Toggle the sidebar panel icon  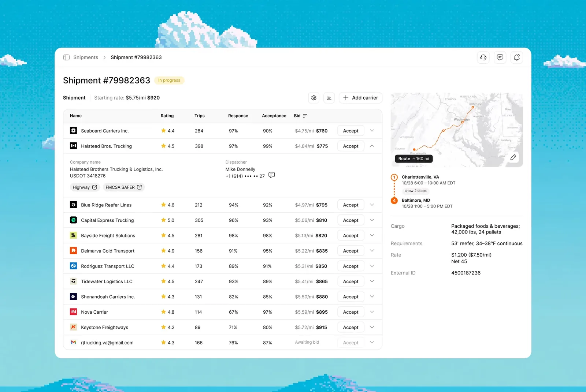pos(66,57)
